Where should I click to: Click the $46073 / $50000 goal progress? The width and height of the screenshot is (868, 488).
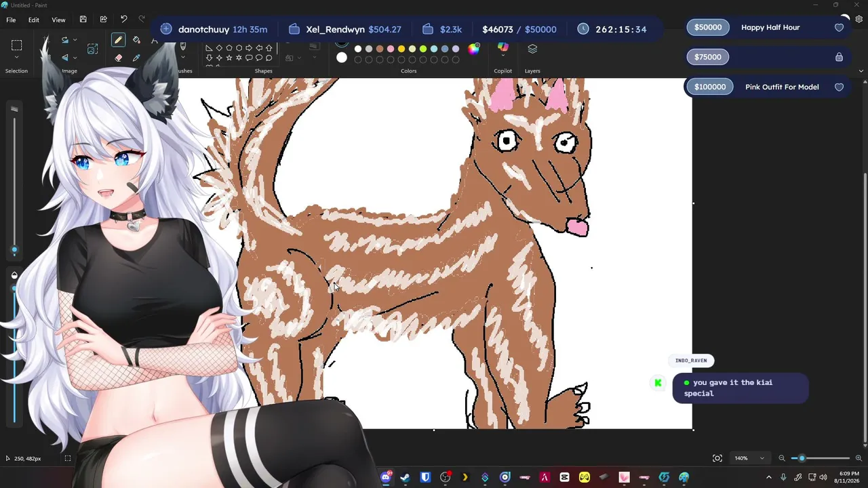pyautogui.click(x=519, y=29)
